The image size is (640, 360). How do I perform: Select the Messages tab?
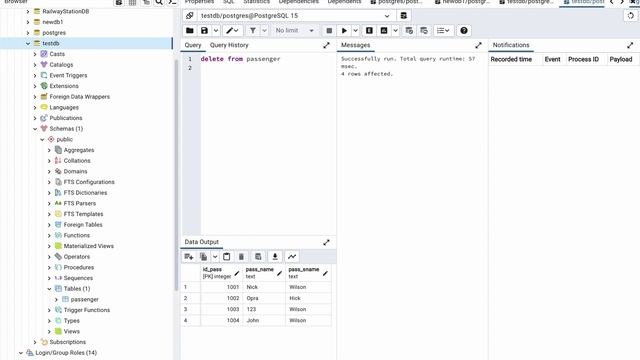pos(356,45)
